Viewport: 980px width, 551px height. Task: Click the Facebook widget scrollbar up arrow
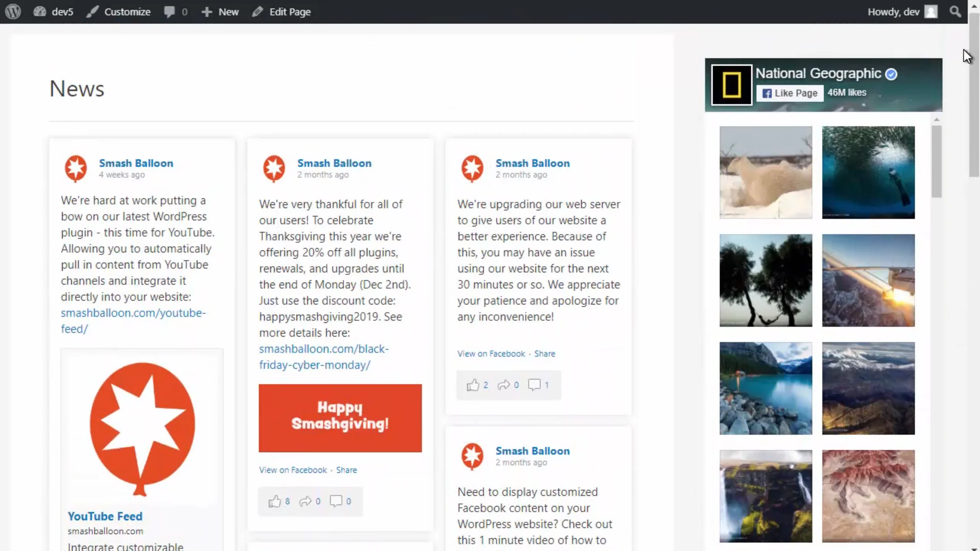936,119
